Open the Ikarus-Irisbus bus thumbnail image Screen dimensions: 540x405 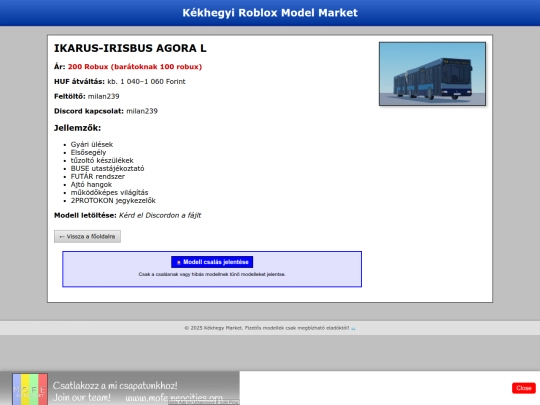click(x=432, y=74)
